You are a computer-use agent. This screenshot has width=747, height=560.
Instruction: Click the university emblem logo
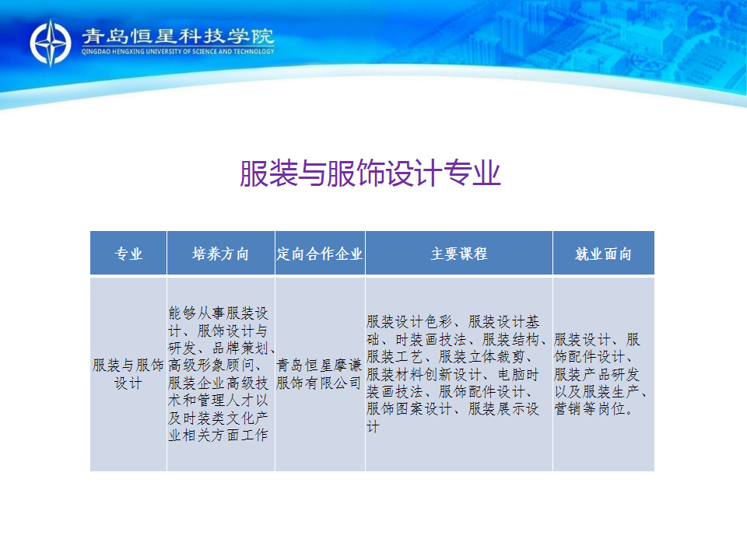51,42
